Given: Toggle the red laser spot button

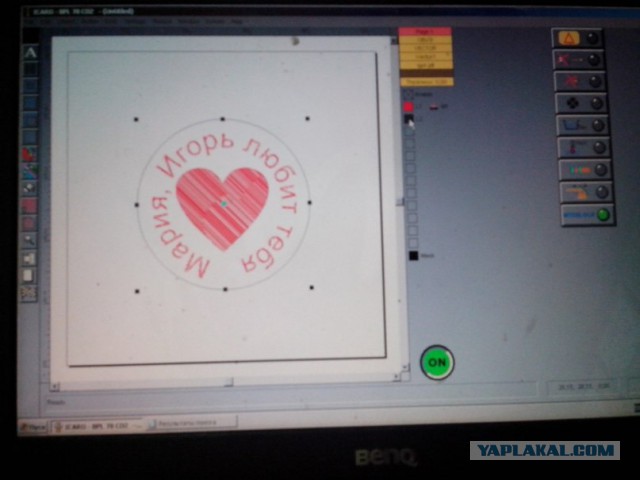Looking at the screenshot, I should (x=580, y=82).
